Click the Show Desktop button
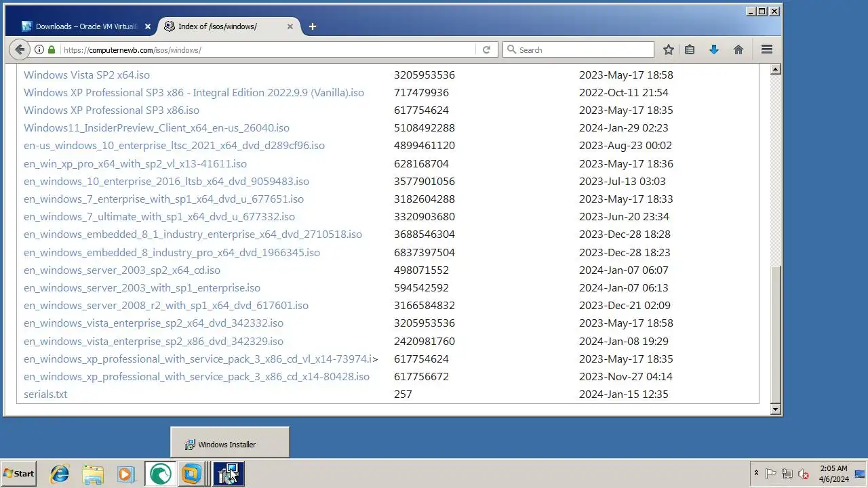This screenshot has height=488, width=868. [861, 474]
